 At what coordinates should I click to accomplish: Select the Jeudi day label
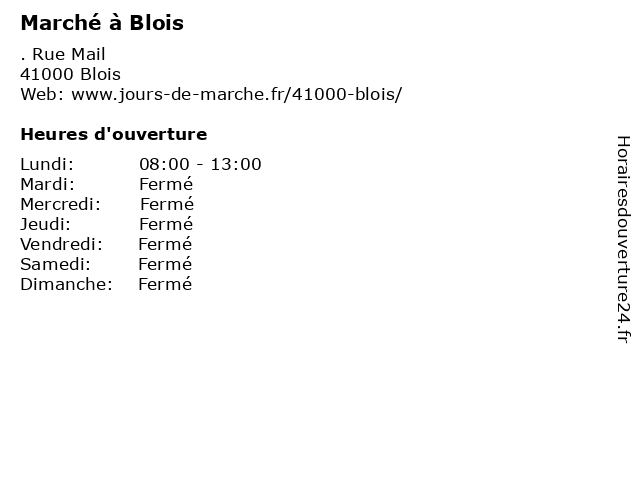click(45, 224)
